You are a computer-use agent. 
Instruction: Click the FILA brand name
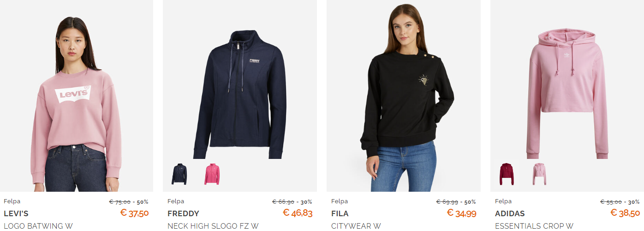coord(340,213)
